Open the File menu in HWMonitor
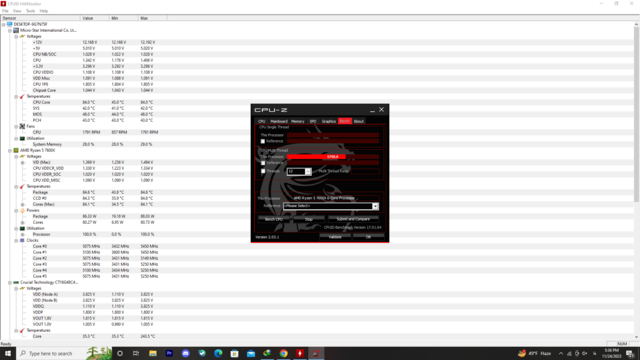Image resolution: width=640 pixels, height=360 pixels. [x=5, y=11]
